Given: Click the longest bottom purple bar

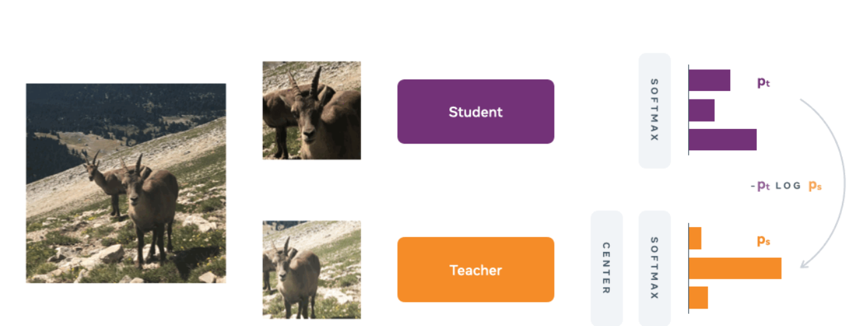Looking at the screenshot, I should point(722,140).
